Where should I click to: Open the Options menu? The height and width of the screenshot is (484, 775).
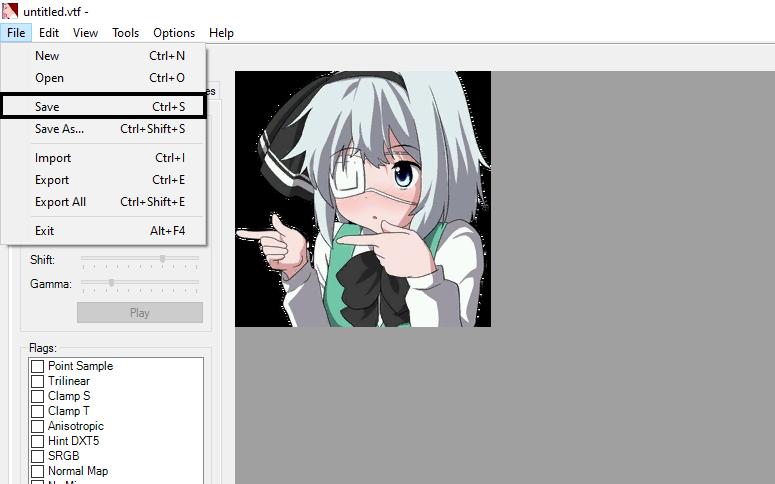[174, 33]
